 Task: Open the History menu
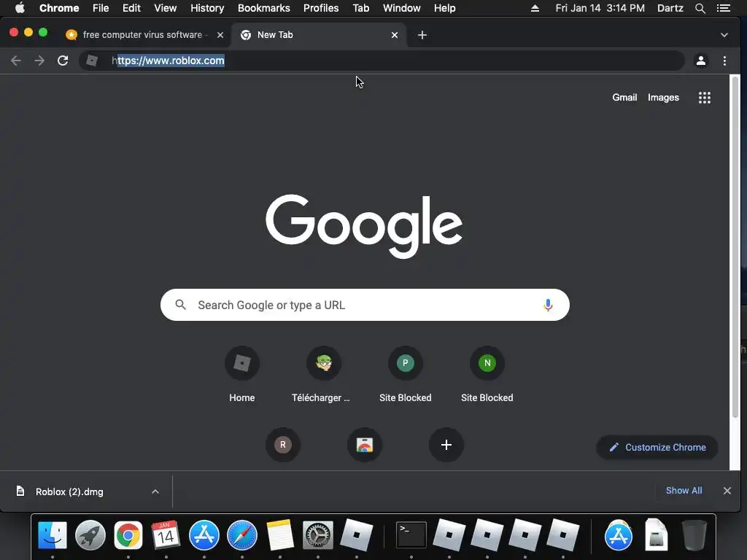207,8
